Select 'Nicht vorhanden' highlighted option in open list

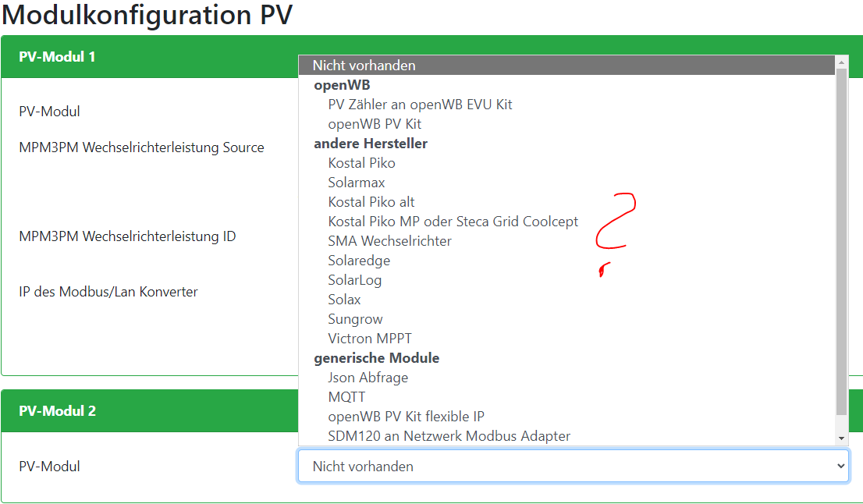point(567,66)
